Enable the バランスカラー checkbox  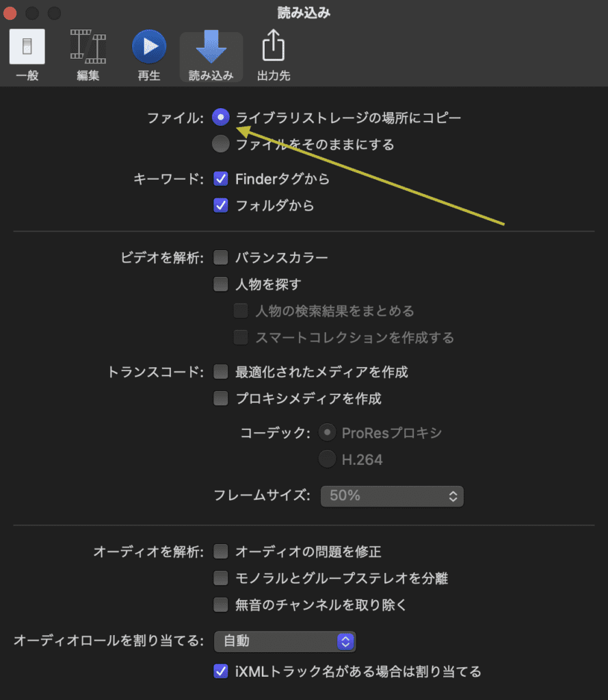tap(221, 258)
